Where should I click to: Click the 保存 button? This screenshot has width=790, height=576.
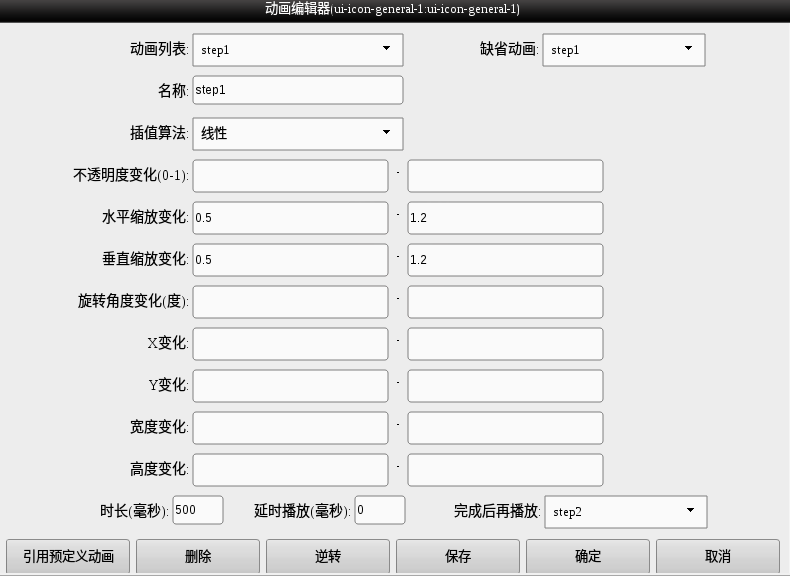point(458,556)
